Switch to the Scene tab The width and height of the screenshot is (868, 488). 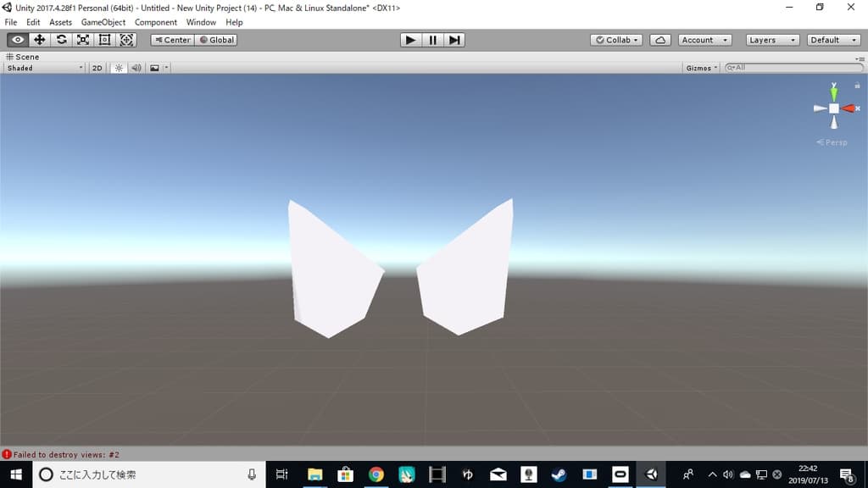coord(23,57)
